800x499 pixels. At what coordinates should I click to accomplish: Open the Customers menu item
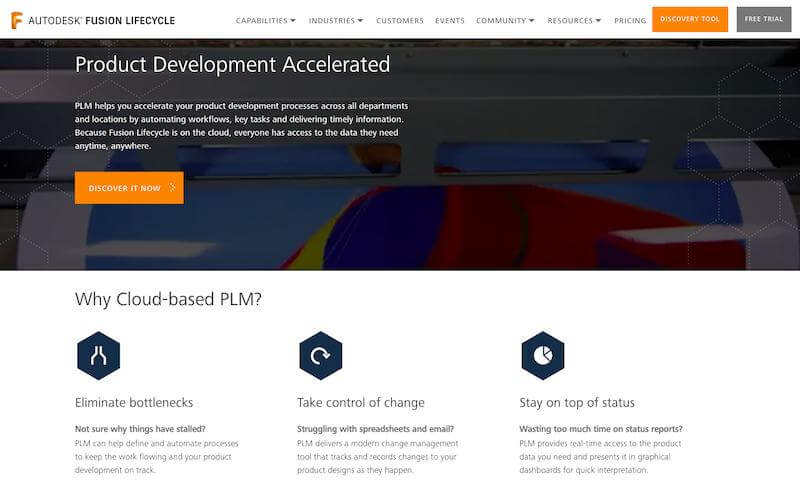400,20
